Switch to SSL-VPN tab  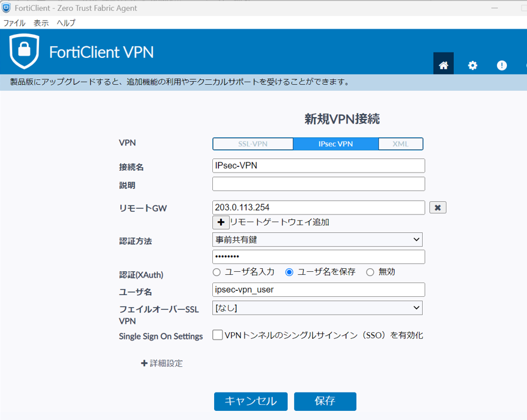pyautogui.click(x=253, y=144)
